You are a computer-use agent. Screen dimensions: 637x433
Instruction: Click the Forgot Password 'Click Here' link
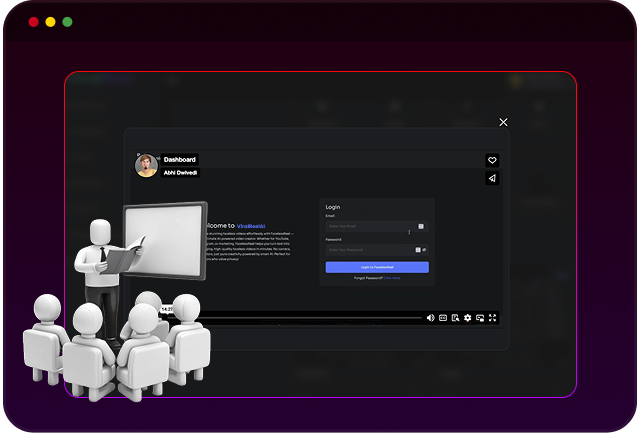(x=390, y=278)
